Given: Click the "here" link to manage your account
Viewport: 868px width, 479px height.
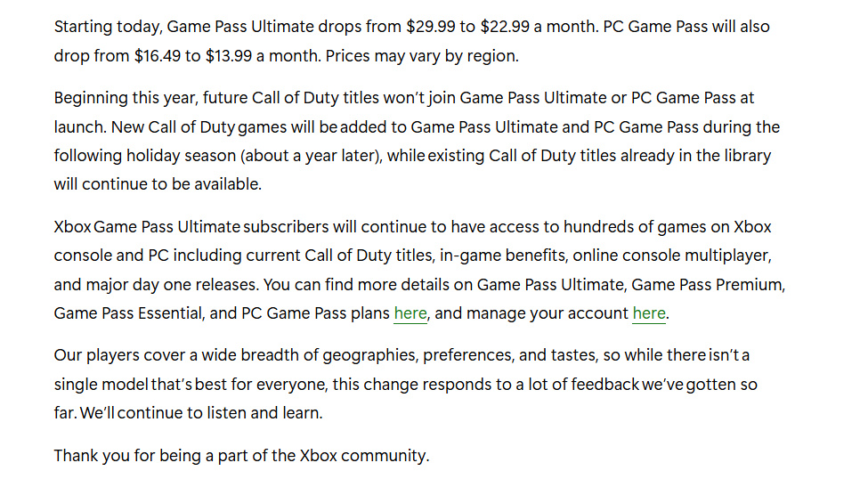Looking at the screenshot, I should click(648, 313).
